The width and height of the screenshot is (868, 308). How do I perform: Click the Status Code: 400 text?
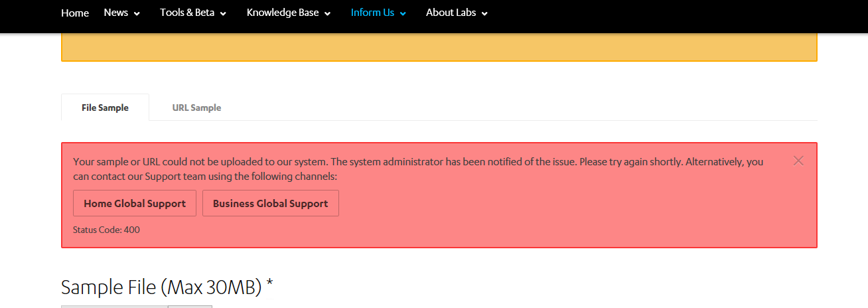point(106,230)
